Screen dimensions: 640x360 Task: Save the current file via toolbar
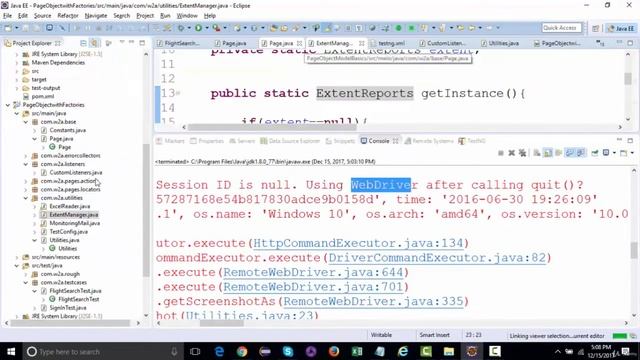click(26, 28)
